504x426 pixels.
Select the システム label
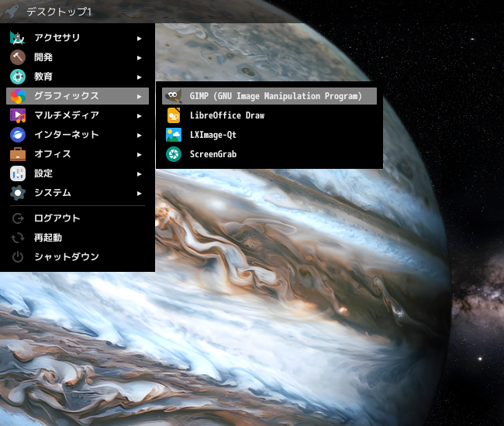click(x=53, y=193)
